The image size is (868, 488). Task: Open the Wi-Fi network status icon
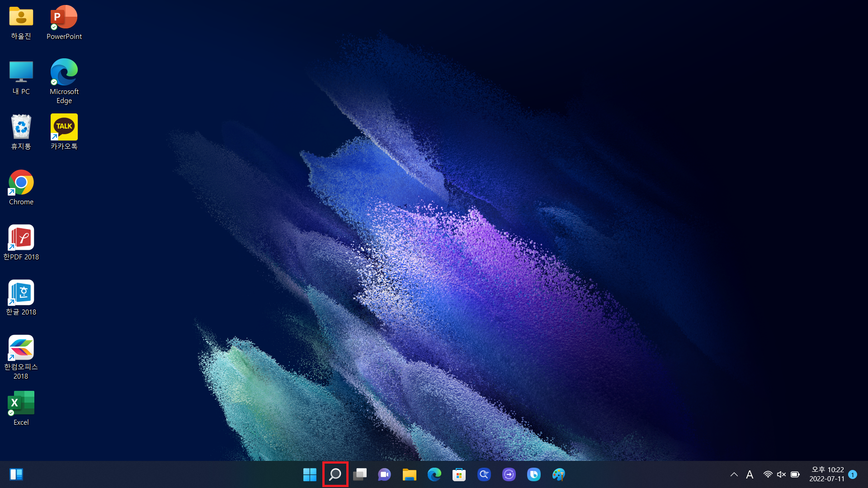768,474
